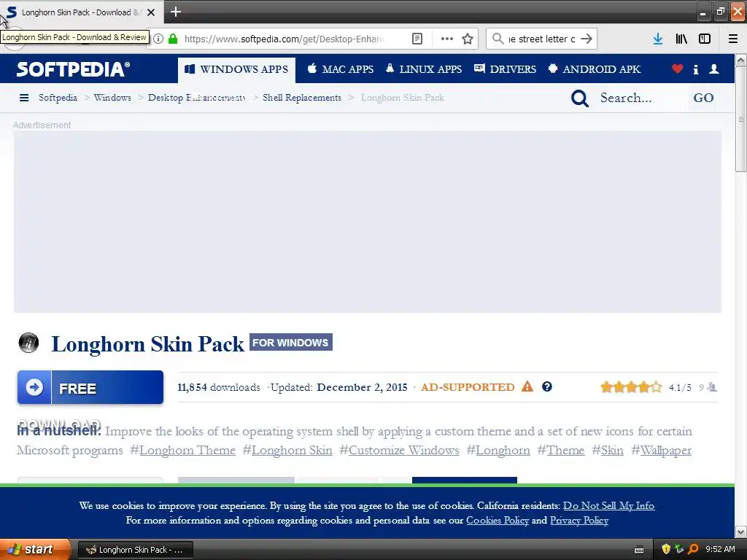Toggle reader view icon
The width and height of the screenshot is (747, 560).
pyautogui.click(x=417, y=39)
